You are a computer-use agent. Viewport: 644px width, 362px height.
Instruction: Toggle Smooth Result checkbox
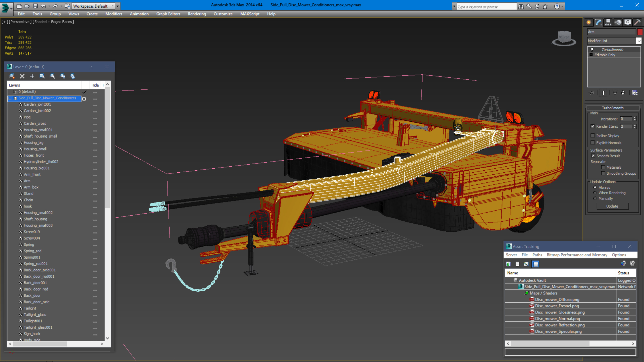pos(593,156)
